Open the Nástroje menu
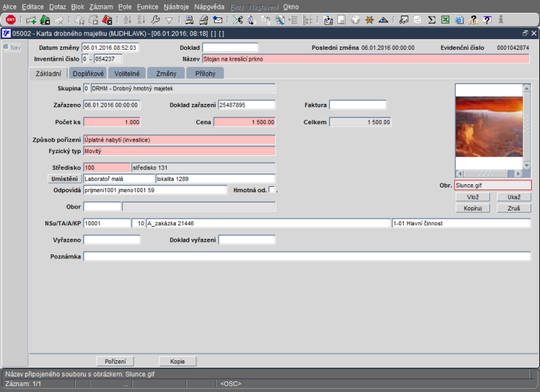 point(176,7)
